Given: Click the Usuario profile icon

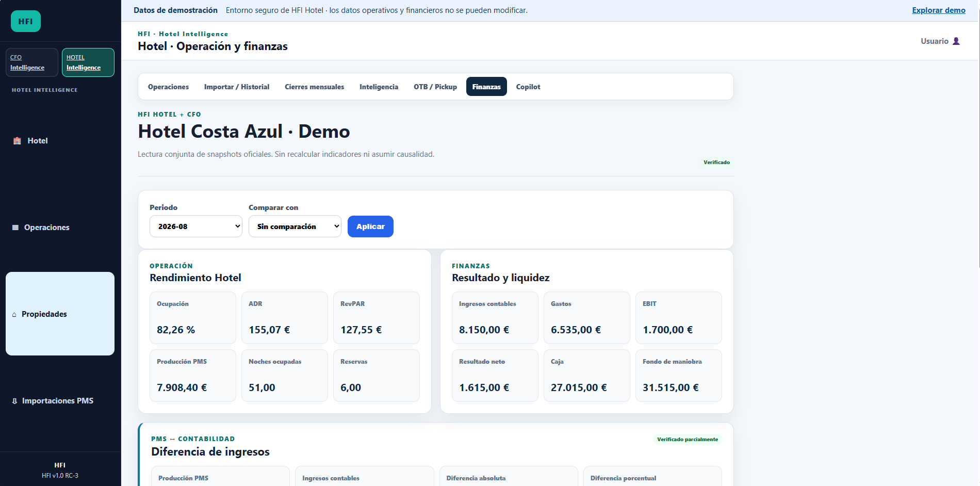Looking at the screenshot, I should (956, 41).
